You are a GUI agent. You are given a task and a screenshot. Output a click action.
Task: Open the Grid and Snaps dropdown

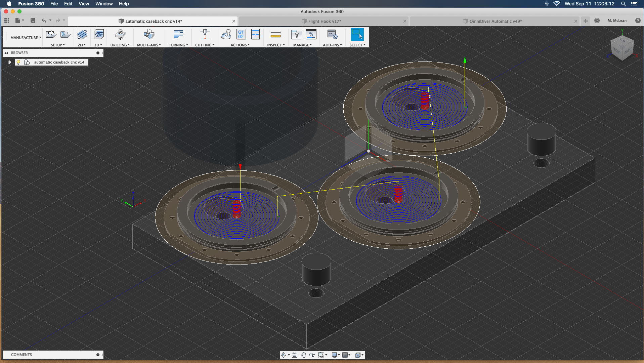point(346,355)
